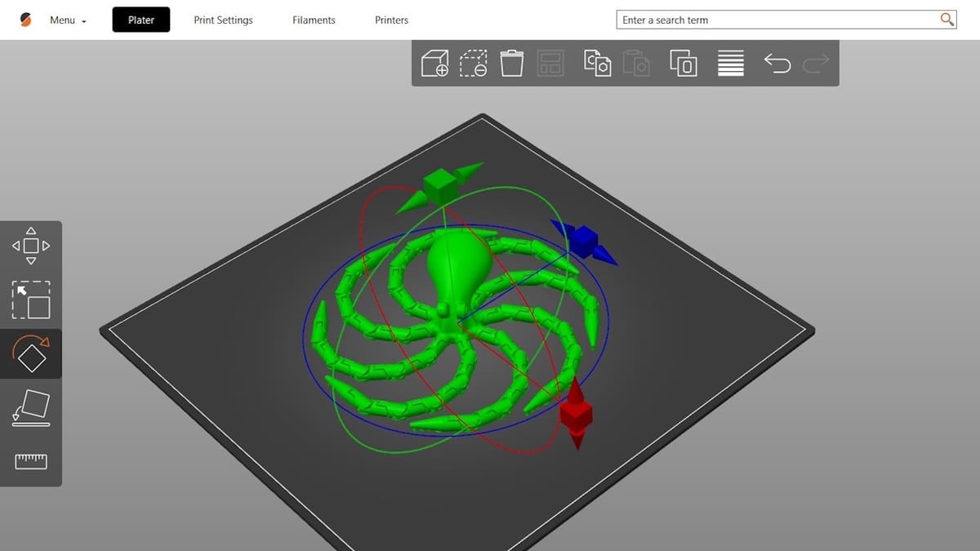Click the Add object cube icon

pyautogui.click(x=434, y=64)
